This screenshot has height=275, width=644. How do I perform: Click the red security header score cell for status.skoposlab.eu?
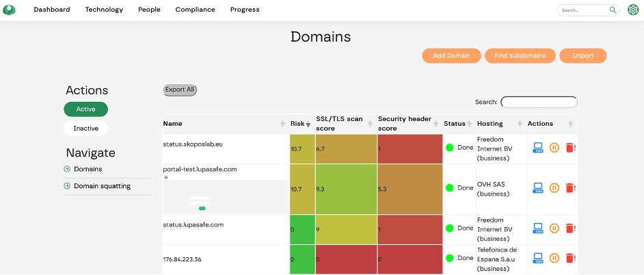tap(409, 148)
